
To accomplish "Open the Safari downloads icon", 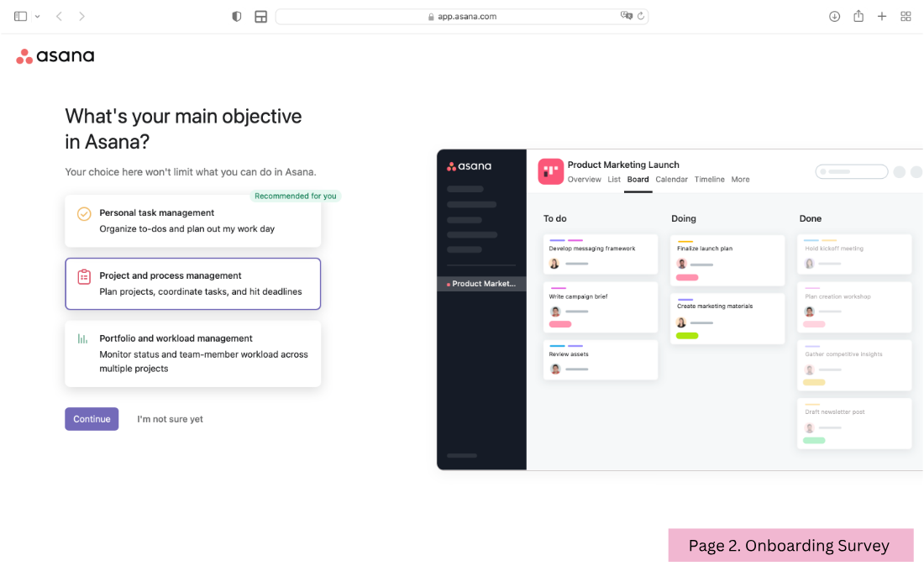I will (834, 17).
